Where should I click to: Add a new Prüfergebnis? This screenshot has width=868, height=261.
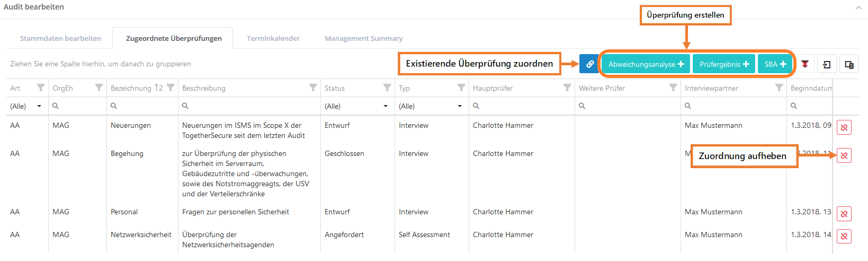click(724, 64)
